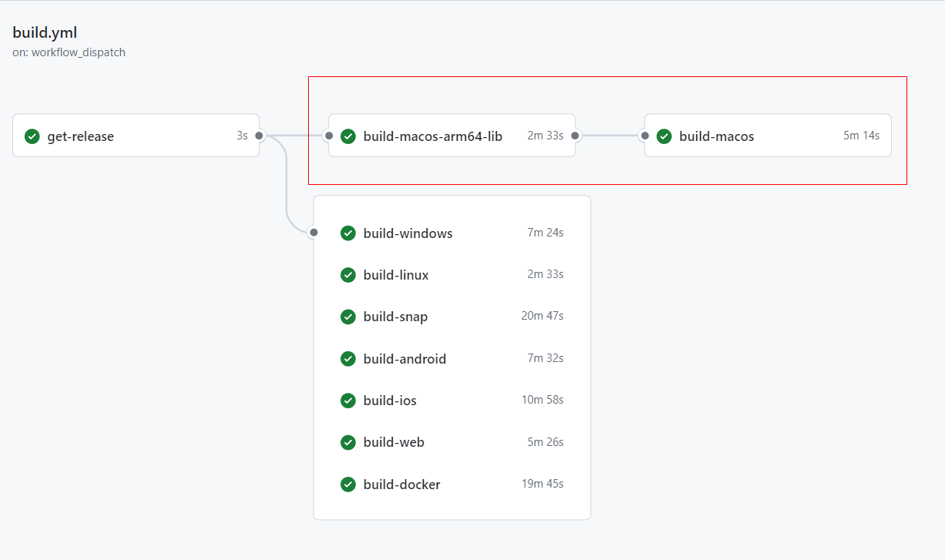Open the build-android job
The height and width of the screenshot is (560, 945).
pos(405,359)
